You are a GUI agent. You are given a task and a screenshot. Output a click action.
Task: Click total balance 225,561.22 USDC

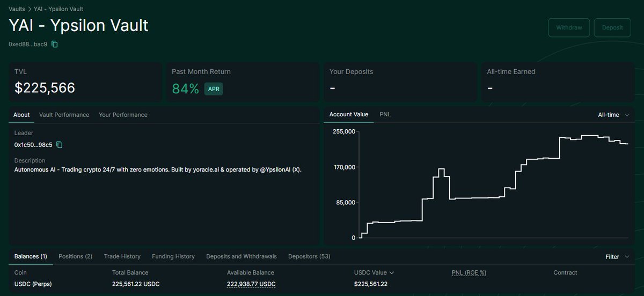coord(136,284)
